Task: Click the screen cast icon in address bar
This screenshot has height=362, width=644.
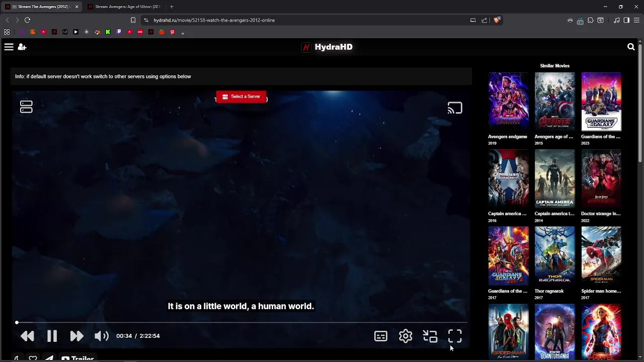Action: pos(473,20)
